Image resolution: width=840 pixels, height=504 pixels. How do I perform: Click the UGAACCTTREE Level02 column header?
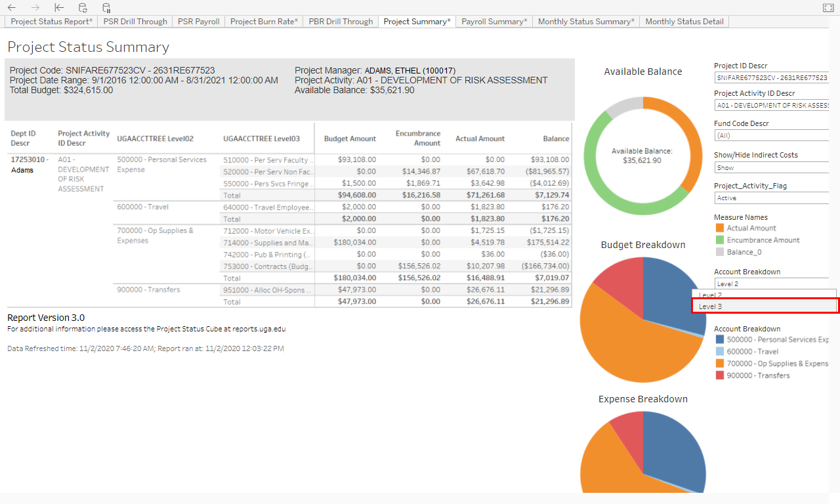[155, 138]
